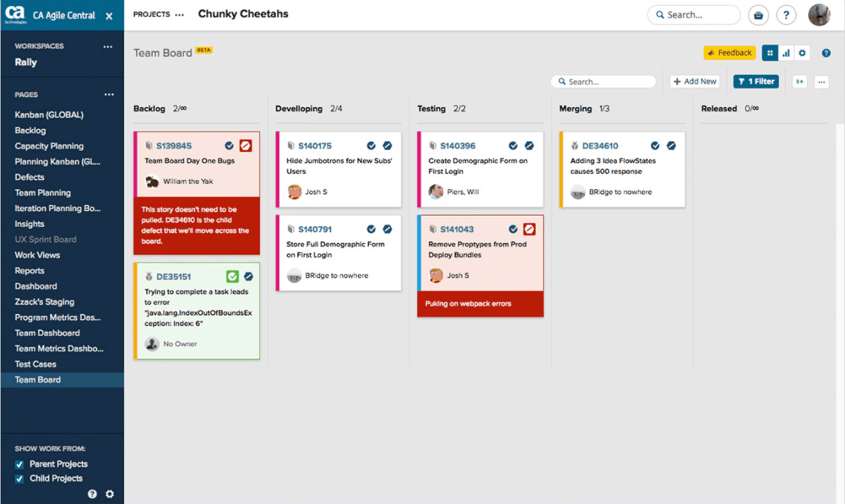
Task: Select the bar chart view icon
Action: tap(786, 52)
